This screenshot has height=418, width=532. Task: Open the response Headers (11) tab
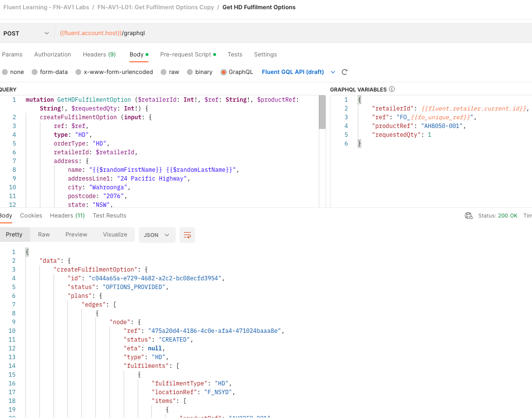pyautogui.click(x=67, y=216)
